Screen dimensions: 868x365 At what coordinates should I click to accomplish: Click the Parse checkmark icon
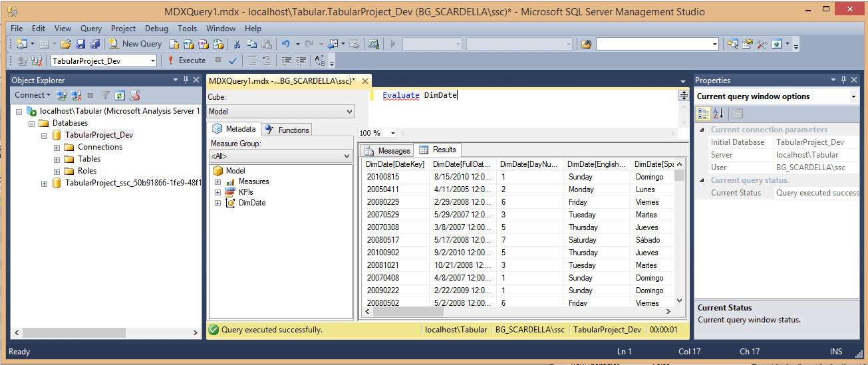coord(233,61)
